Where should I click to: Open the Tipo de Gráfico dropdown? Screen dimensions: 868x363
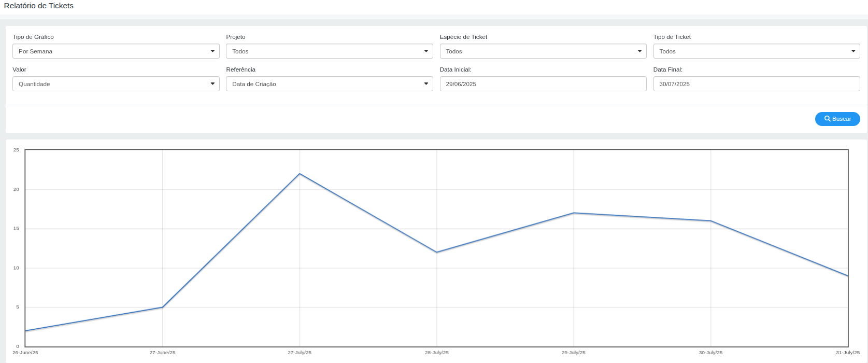point(116,51)
